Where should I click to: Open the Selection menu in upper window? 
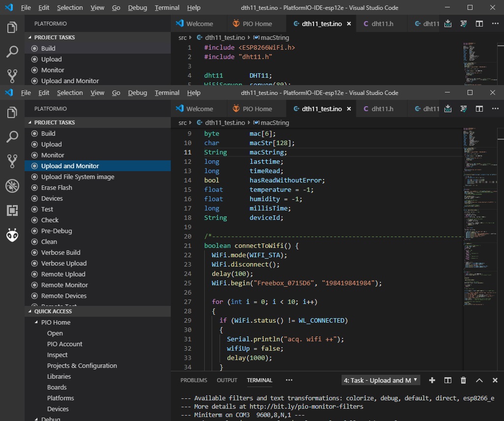pos(70,8)
